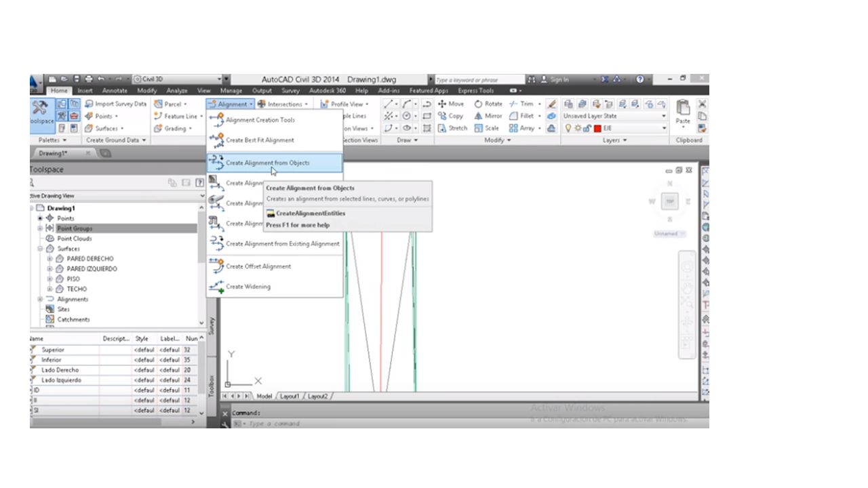Viewport: 868px width, 488px height.
Task: Select TECHO surface in tree
Action: click(77, 289)
